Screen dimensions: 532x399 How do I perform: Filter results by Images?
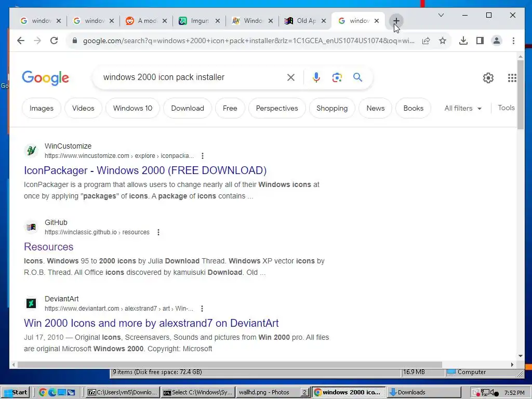tap(42, 108)
